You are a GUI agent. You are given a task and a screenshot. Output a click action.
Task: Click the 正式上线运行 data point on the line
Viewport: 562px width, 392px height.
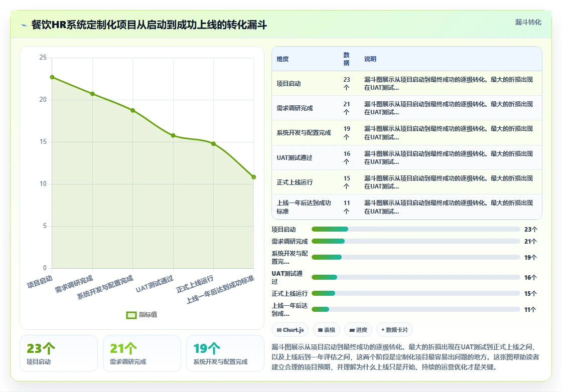tap(214, 143)
